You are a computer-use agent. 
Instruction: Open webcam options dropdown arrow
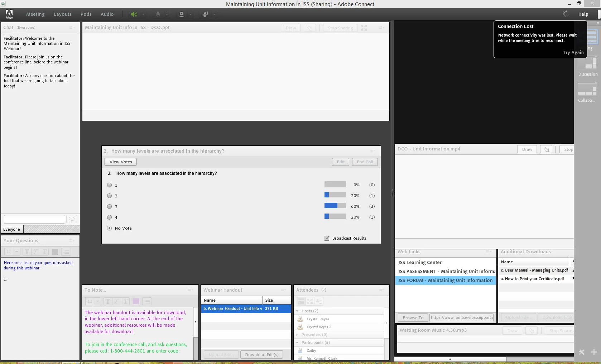pyautogui.click(x=191, y=14)
